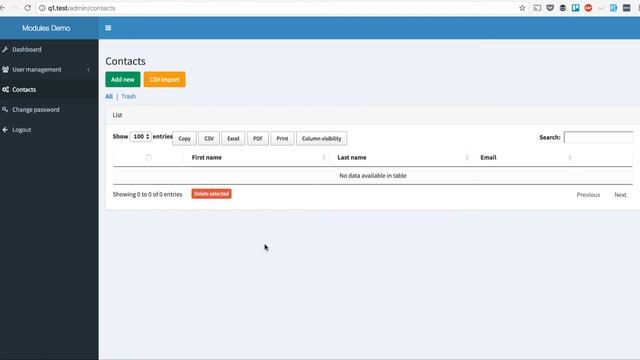Image resolution: width=640 pixels, height=360 pixels.
Task: Sort by Last name column
Action: (400, 157)
